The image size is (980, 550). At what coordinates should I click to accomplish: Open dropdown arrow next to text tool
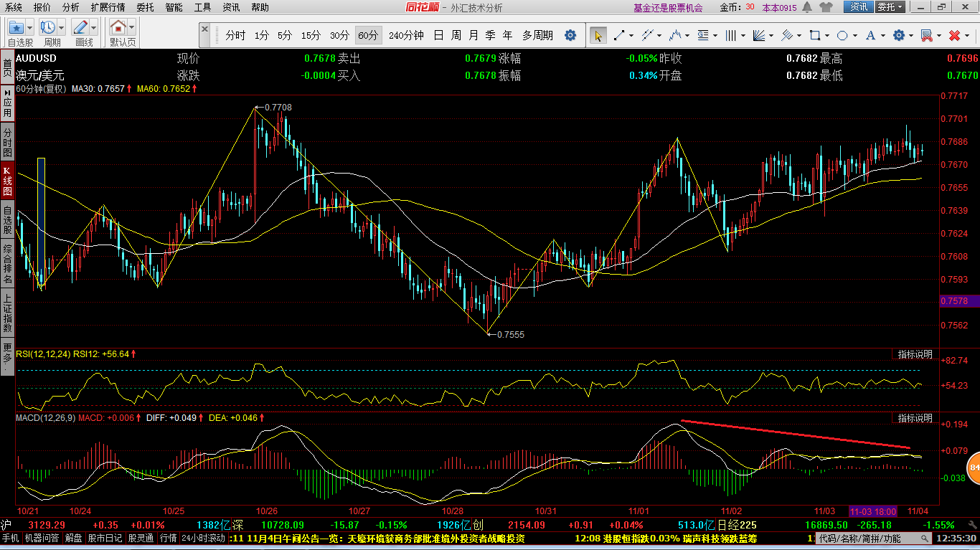883,35
